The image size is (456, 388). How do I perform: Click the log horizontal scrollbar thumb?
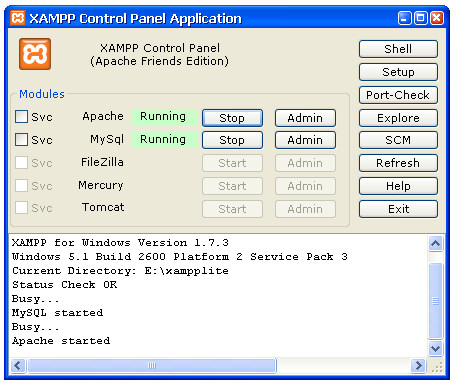tap(152, 366)
